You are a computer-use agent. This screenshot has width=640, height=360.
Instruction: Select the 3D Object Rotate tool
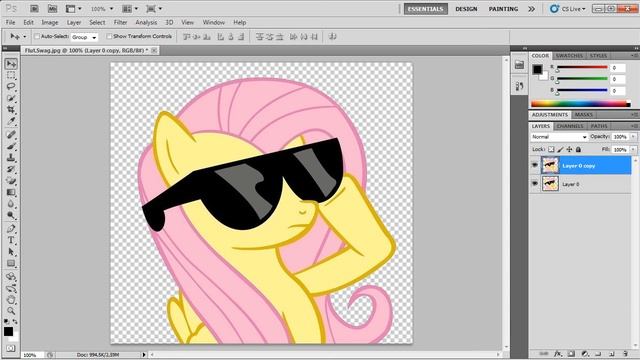11,277
